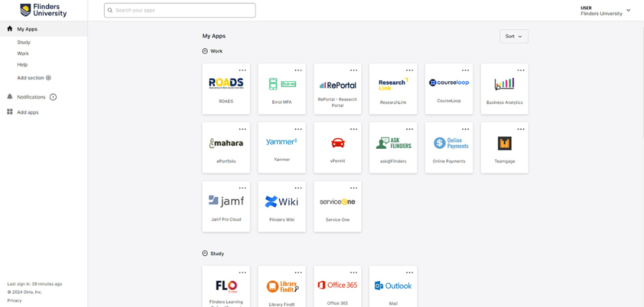This screenshot has width=644, height=307.
Task: Open the three-dot menu on ROADS tile
Action: [x=242, y=70]
